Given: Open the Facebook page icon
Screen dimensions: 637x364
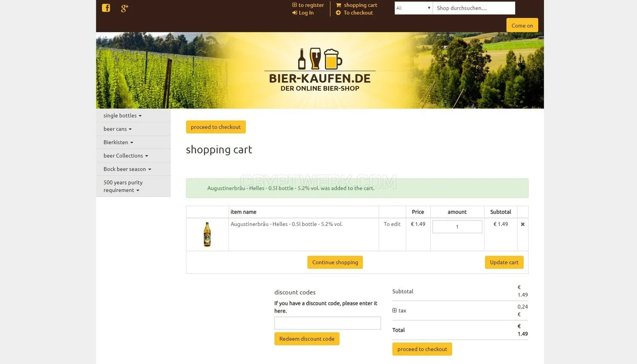Looking at the screenshot, I should click(106, 8).
